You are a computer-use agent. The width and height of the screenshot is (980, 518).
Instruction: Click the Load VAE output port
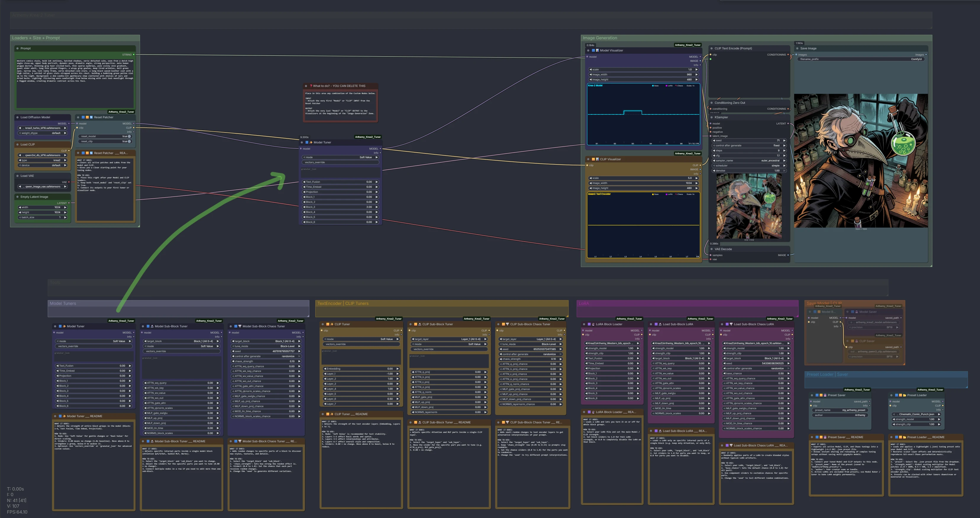69,182
